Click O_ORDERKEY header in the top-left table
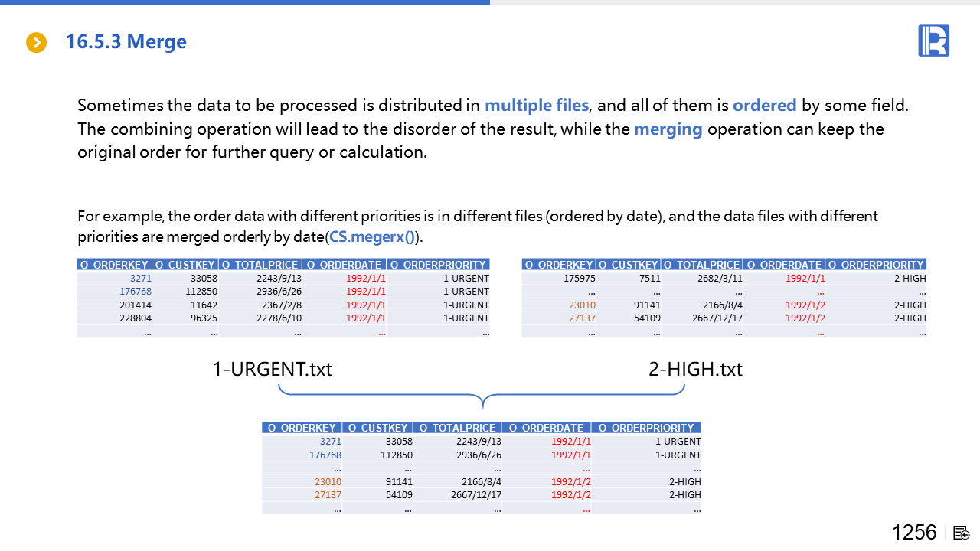Screen dimensions: 980x551 tap(114, 265)
